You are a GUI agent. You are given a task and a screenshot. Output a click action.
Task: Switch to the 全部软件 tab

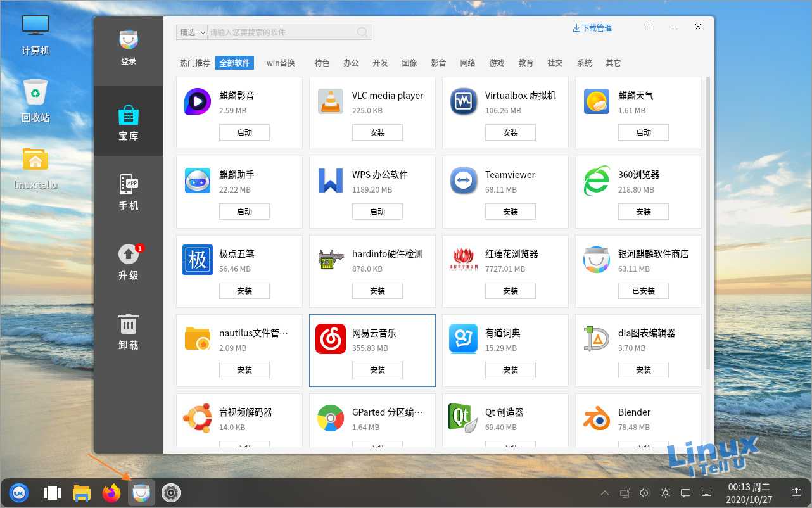pos(234,63)
